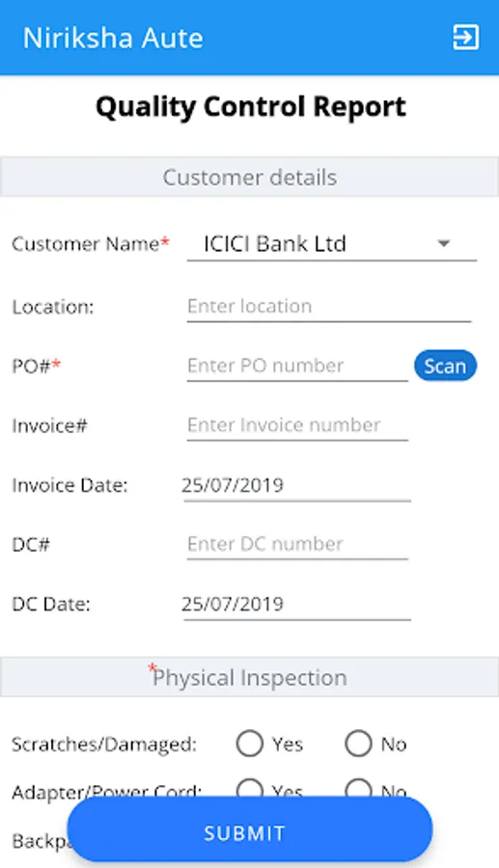
Task: Select Yes for Scratches/Damaged
Action: pos(249,744)
